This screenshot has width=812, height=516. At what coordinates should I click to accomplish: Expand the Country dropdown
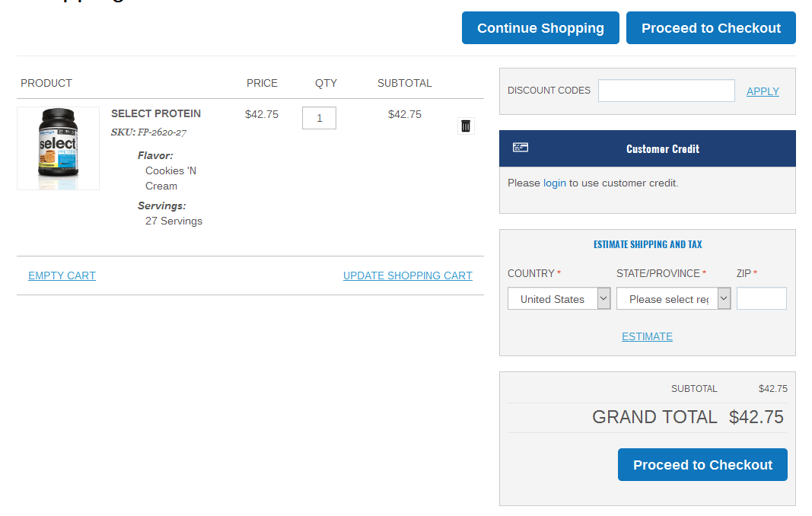(559, 299)
